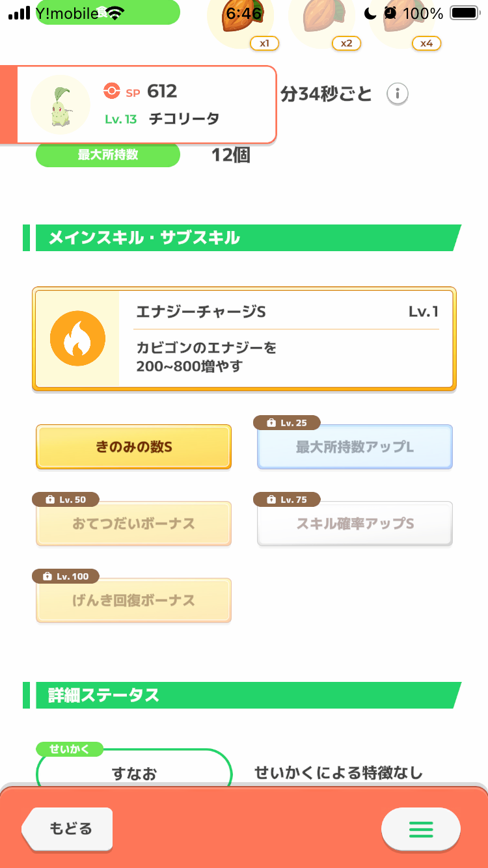Tap the orange flame main skill icon
Viewport: 488px width, 868px height.
[x=77, y=338]
